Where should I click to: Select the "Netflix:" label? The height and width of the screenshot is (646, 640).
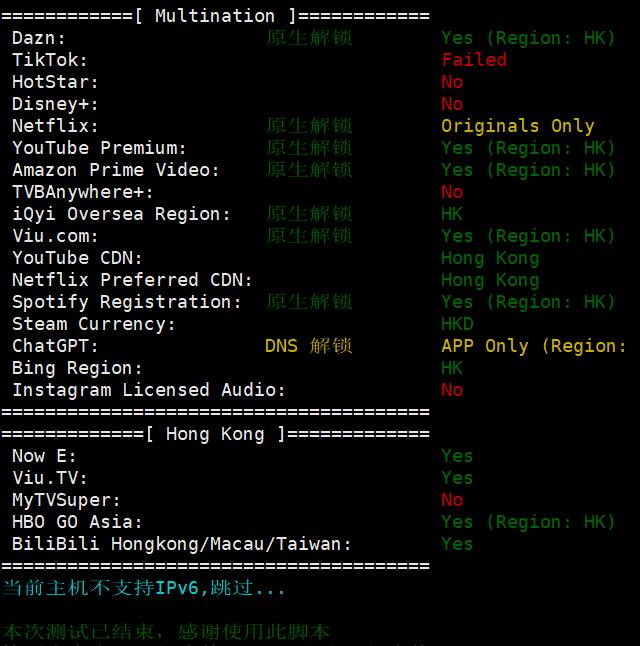coord(55,126)
